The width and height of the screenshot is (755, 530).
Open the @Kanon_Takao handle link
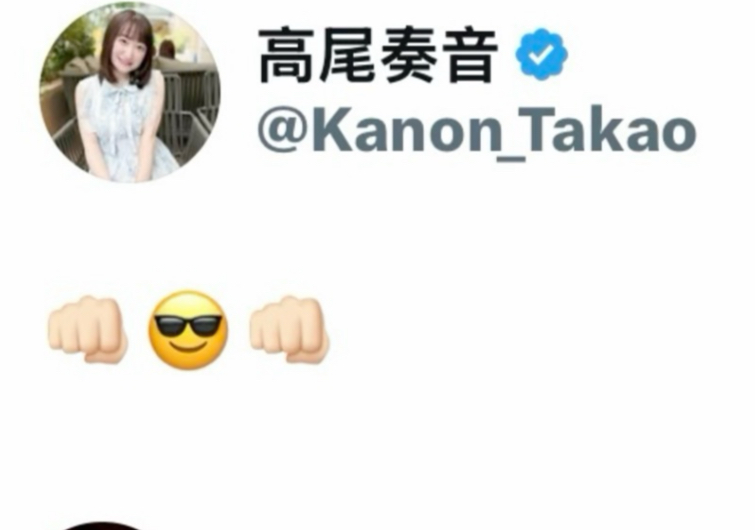(x=477, y=130)
